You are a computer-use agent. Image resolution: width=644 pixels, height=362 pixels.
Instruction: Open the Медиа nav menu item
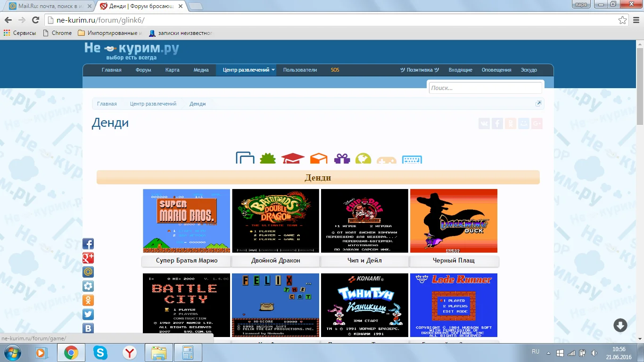[201, 70]
